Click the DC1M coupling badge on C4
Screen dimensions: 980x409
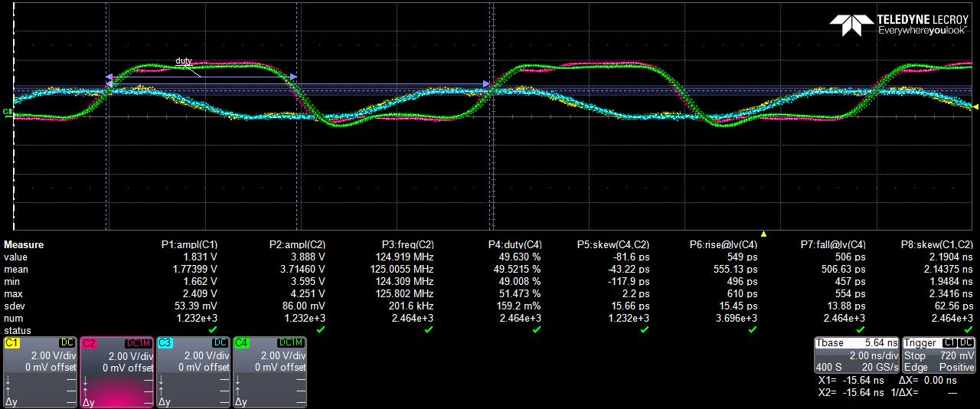click(290, 343)
